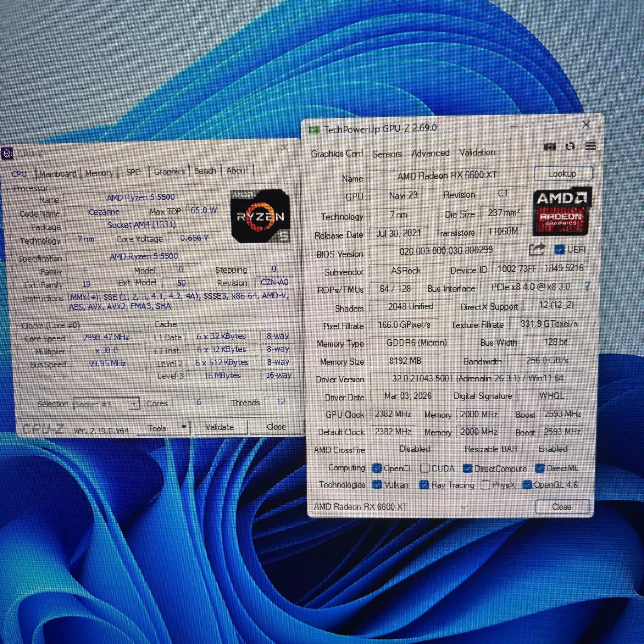
Task: Open the Sensors tab in GPU-Z
Action: [x=387, y=154]
